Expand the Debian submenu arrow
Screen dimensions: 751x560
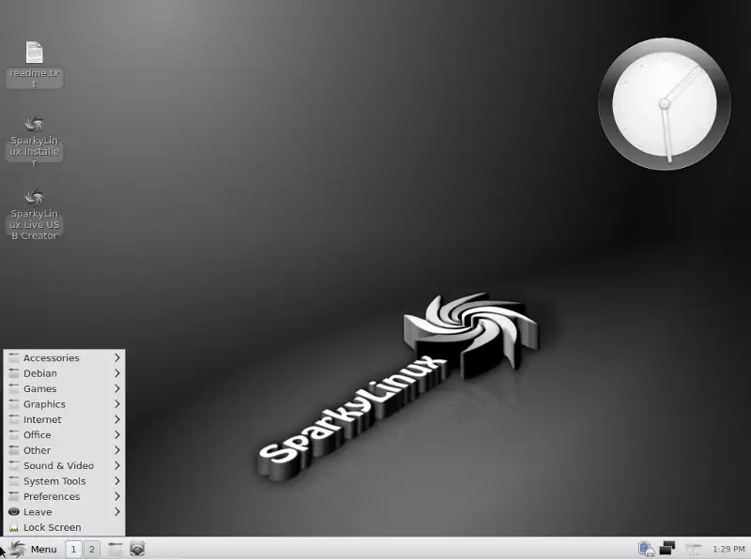pos(116,372)
